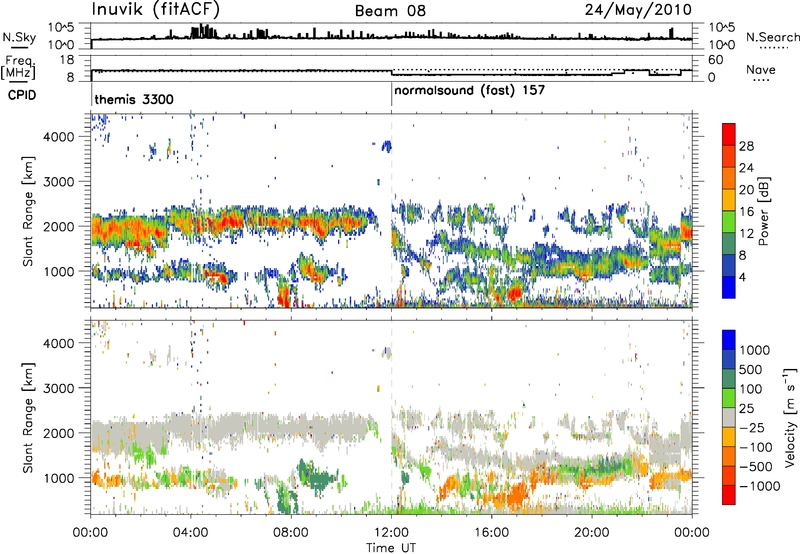The height and width of the screenshot is (554, 800).
Task: Click the '04:00' time axis tick label
Action: click(x=191, y=533)
